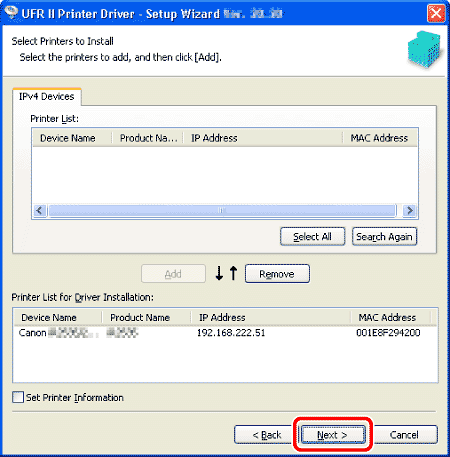Click the Select All button
Image resolution: width=450 pixels, height=457 pixels.
coord(312,237)
